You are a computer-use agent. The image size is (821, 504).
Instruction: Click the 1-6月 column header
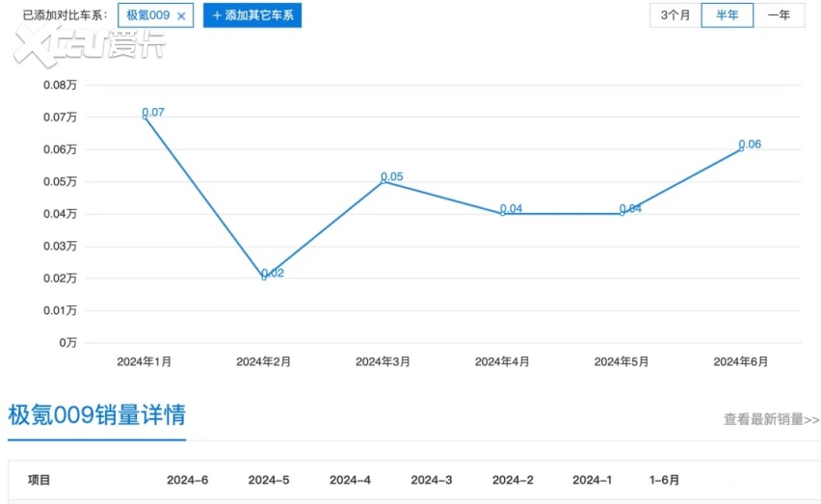[664, 480]
